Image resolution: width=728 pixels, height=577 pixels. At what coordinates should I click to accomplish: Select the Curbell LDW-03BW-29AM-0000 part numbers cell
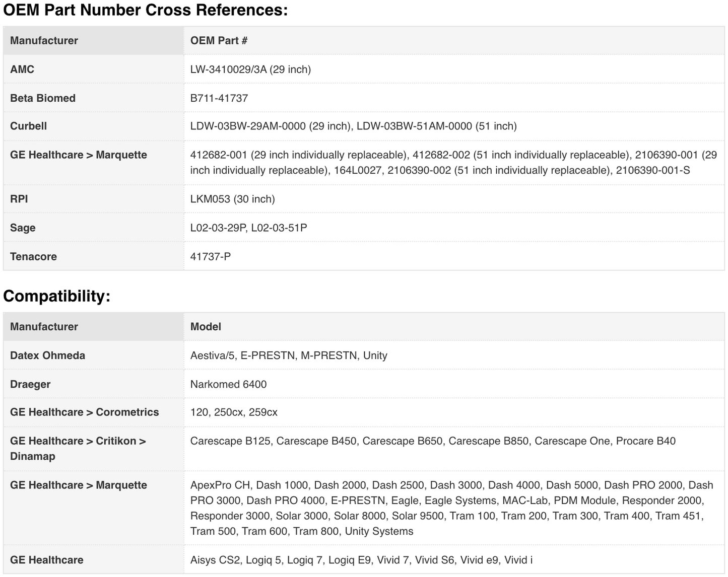454,126
